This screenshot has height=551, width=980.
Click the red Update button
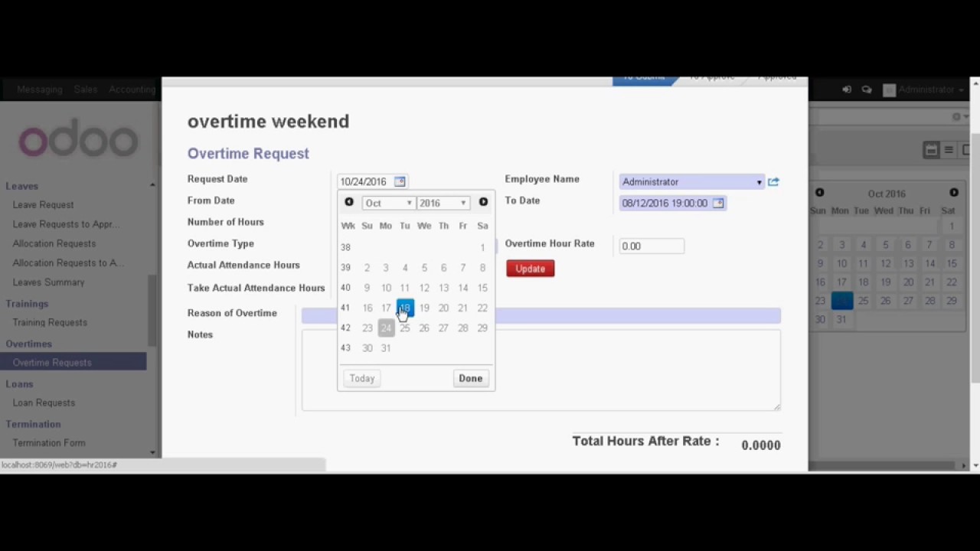(x=530, y=269)
